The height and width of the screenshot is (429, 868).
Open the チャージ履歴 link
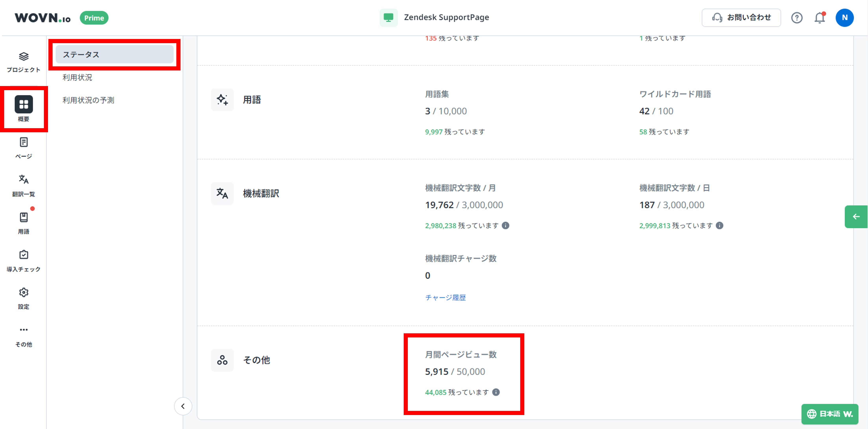tap(445, 297)
